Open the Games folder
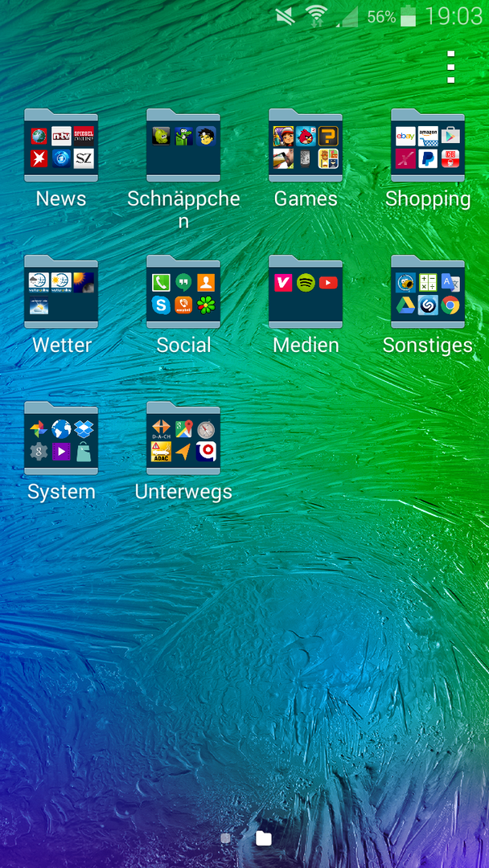The image size is (489, 868). 306,145
